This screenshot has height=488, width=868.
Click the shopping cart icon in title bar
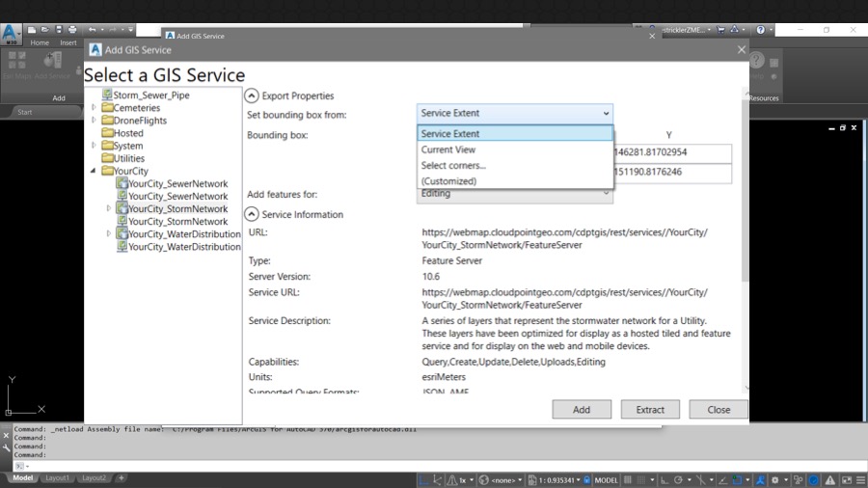click(x=720, y=30)
